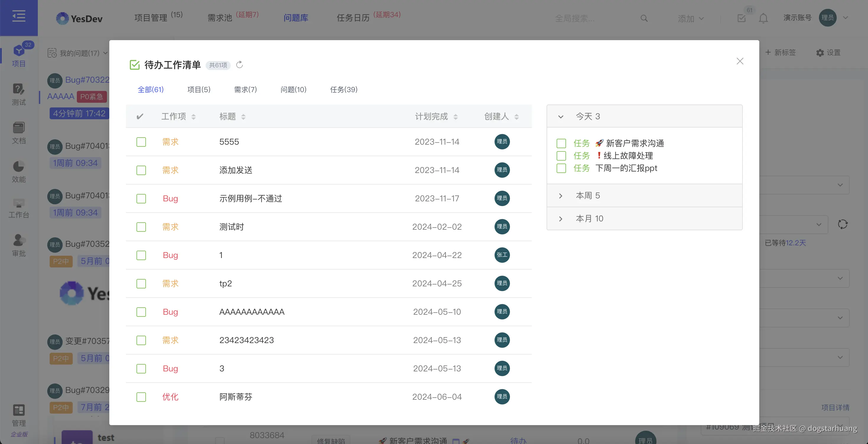This screenshot has width=868, height=444.
Task: Collapse the sidebar with the hamburger icon
Action: (x=19, y=16)
